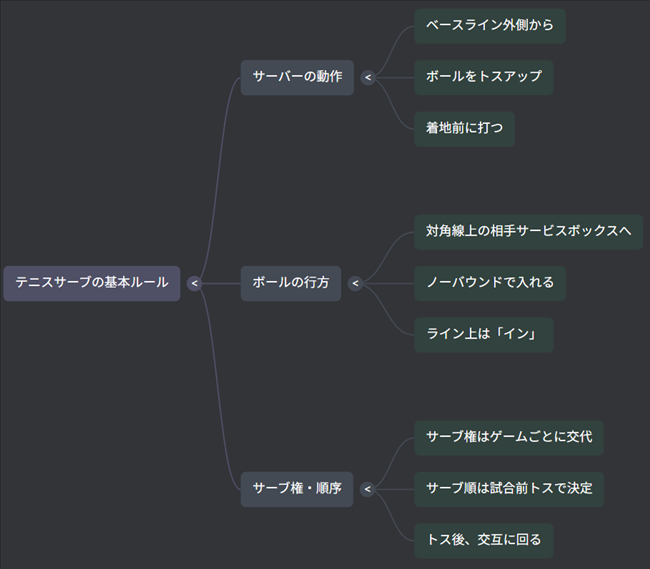Collapse the root node テニスサーブの基本ルール
650x569 pixels.
[195, 283]
